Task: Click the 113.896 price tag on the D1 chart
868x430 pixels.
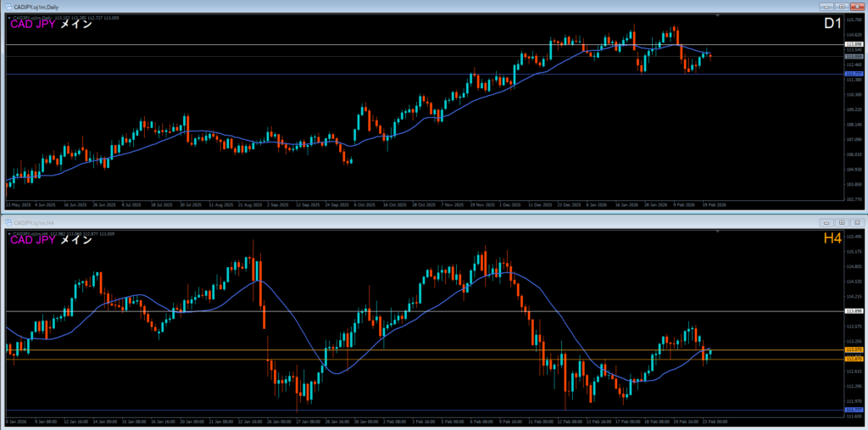Action: (x=854, y=44)
